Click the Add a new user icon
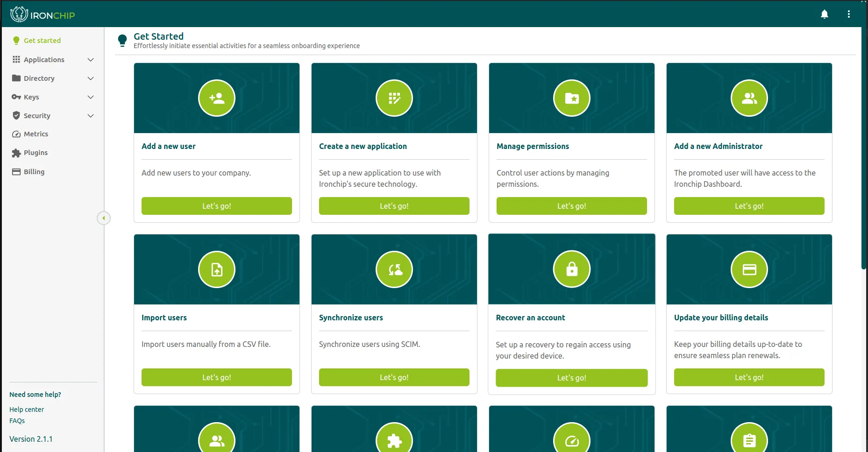Viewport: 868px width, 452px height. pyautogui.click(x=217, y=98)
